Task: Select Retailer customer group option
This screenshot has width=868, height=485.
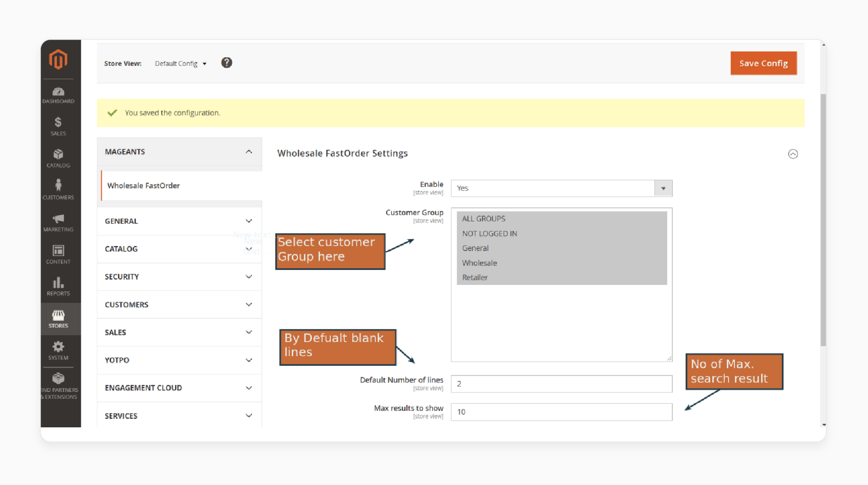Action: [x=561, y=278]
